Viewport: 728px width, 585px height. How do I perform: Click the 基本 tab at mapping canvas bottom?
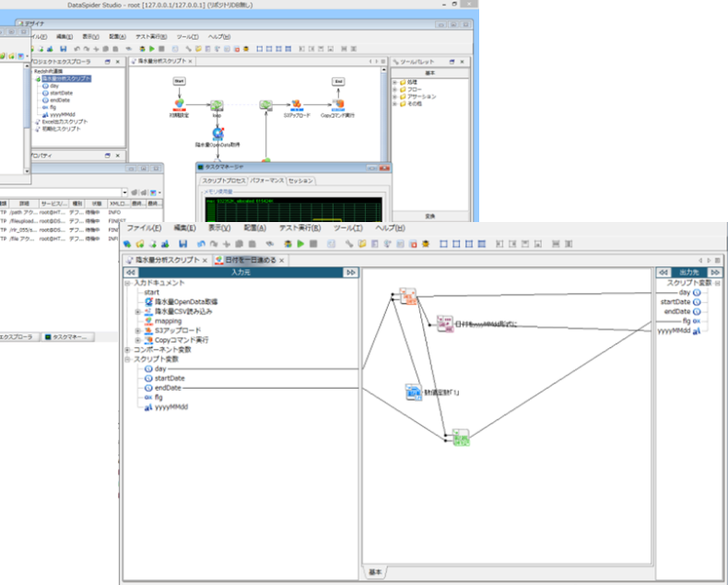375,572
